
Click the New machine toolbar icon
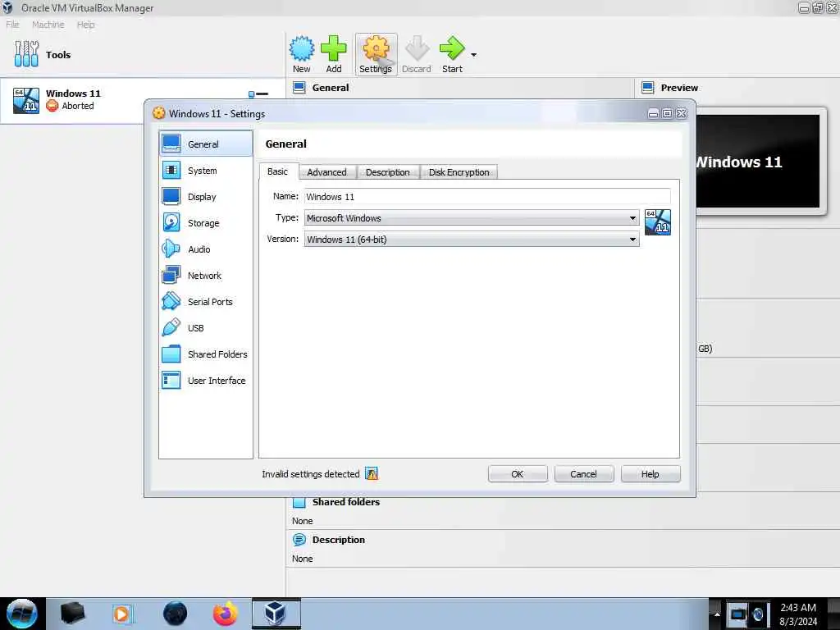(302, 54)
